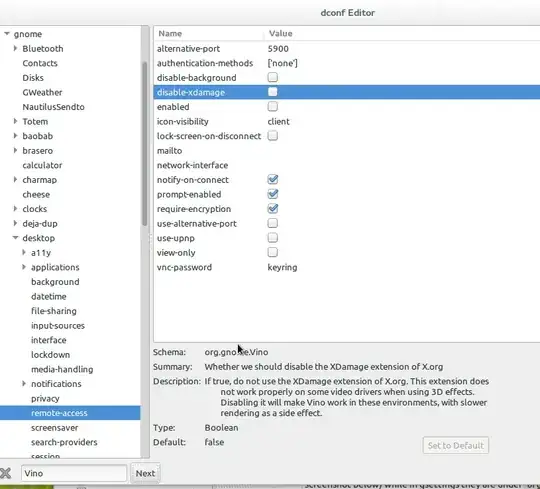Select input-sources in the tree
The height and width of the screenshot is (489, 540).
(58, 325)
